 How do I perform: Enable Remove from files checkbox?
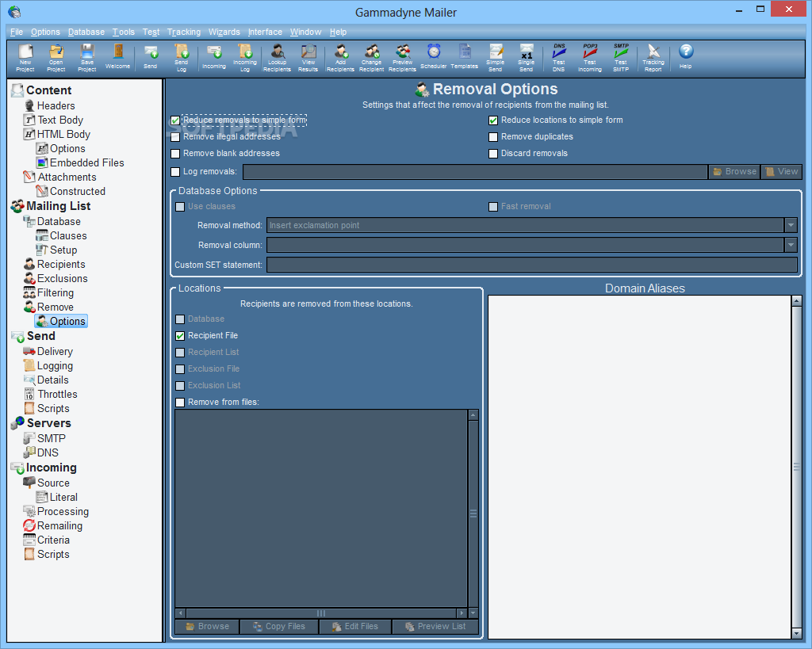click(180, 402)
